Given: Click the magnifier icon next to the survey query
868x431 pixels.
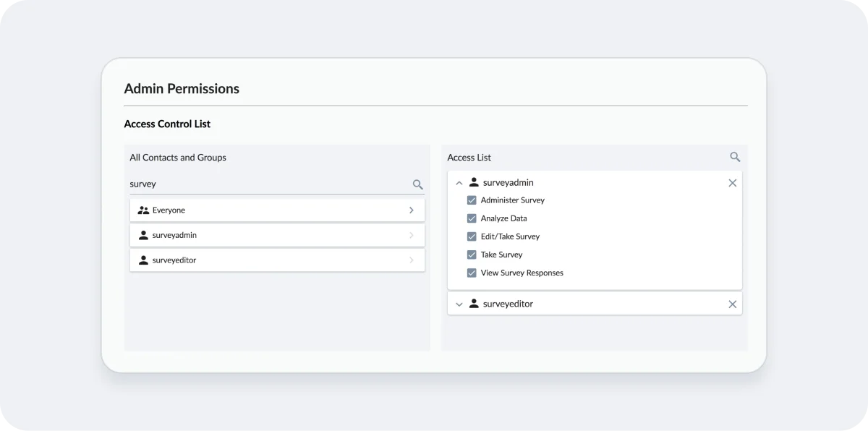Looking at the screenshot, I should pos(417,184).
